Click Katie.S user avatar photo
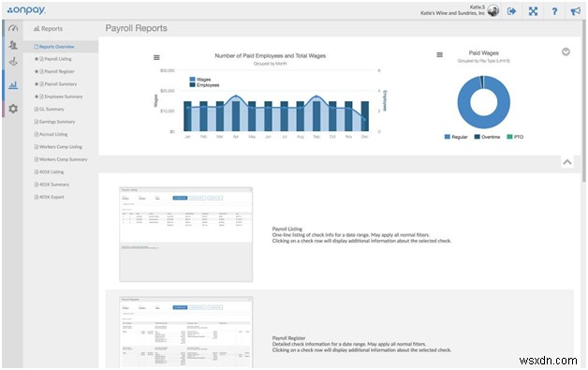This screenshot has width=588, height=370. pos(493,10)
